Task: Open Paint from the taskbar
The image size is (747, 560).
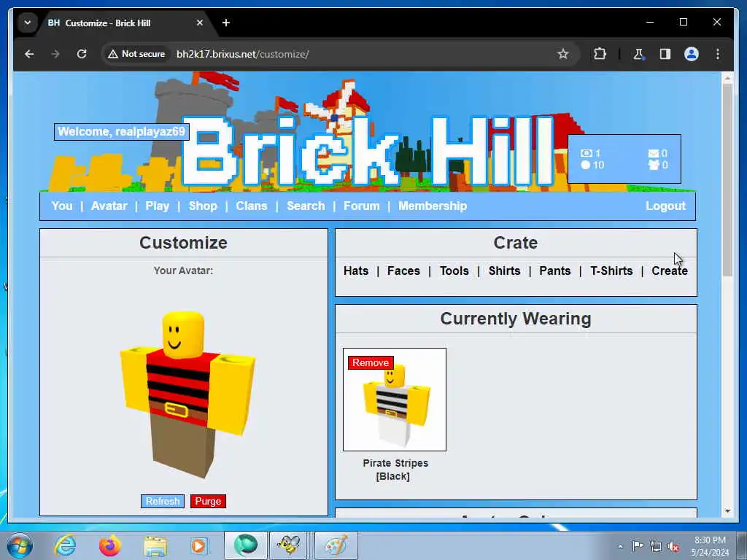Action: coord(336,545)
